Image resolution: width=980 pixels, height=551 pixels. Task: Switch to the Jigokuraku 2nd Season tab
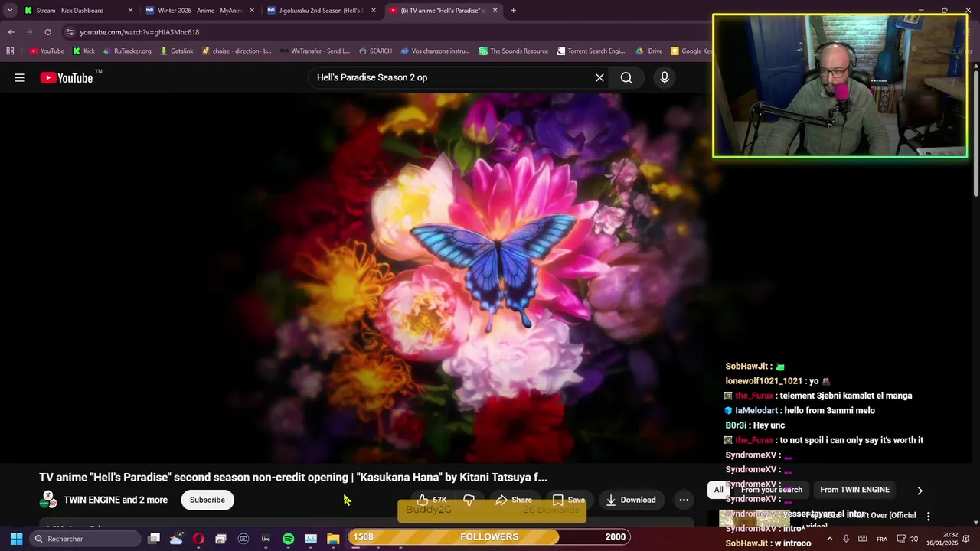click(x=321, y=11)
